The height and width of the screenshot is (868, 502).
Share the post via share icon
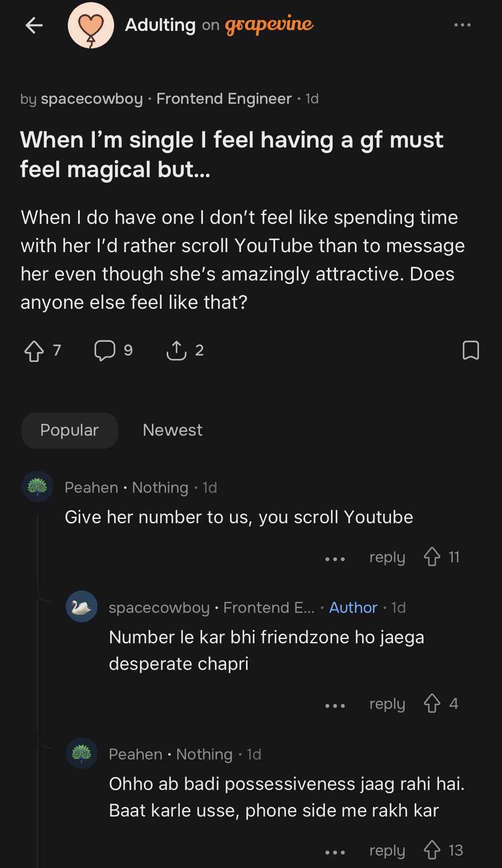(176, 351)
